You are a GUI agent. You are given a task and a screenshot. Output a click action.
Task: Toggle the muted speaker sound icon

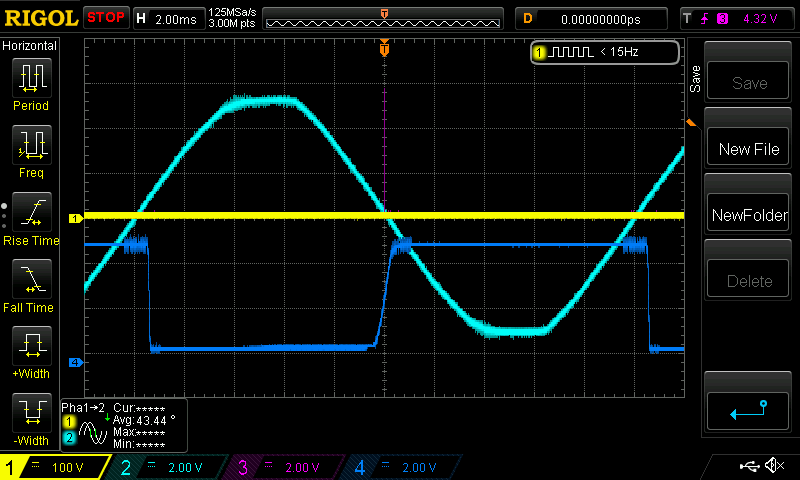[x=773, y=466]
